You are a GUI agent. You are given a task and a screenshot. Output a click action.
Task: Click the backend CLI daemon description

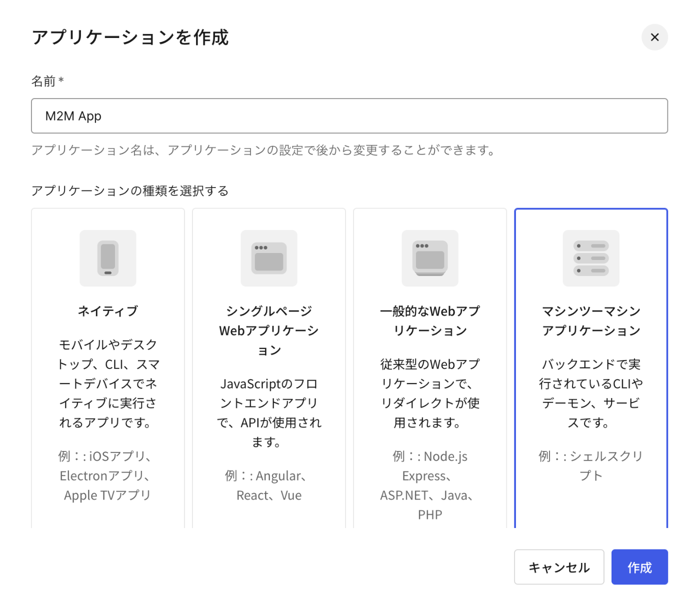pos(591,393)
